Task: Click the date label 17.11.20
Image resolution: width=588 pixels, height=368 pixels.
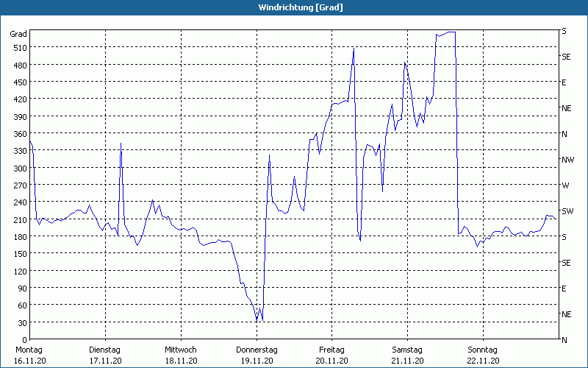Action: tap(105, 361)
